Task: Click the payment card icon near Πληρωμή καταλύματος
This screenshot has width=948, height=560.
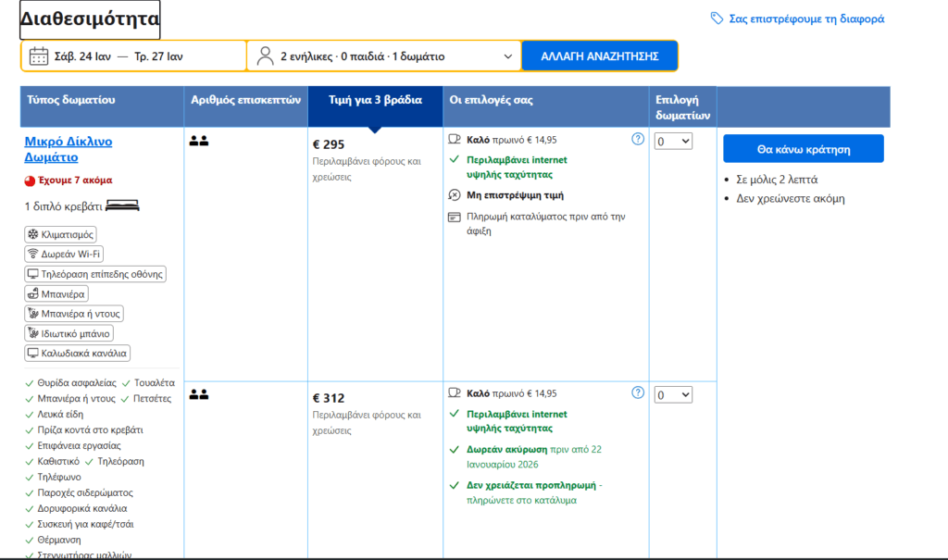Action: click(x=454, y=218)
